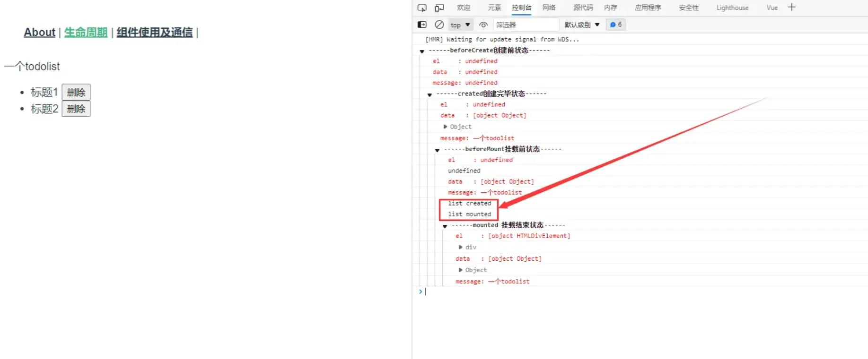Image resolution: width=868 pixels, height=359 pixels.
Task: Switch to the 欢迎 tab
Action: click(464, 8)
